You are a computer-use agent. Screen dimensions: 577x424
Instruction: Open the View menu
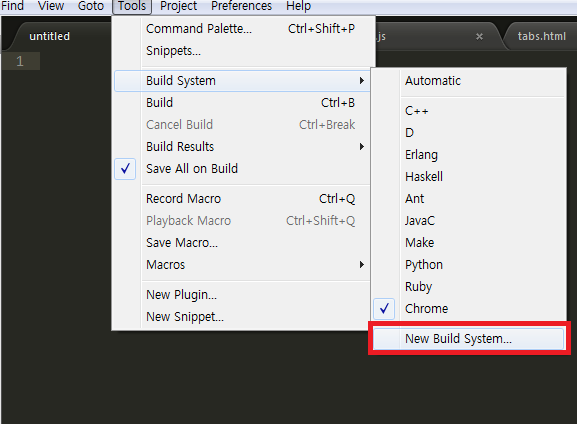(x=51, y=6)
